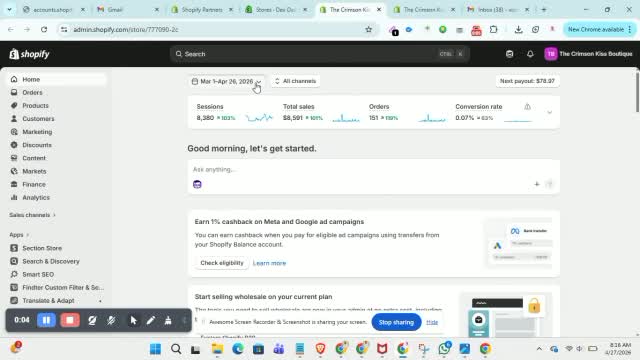Screen dimensions: 640x360
Task: Bookmark this page star icon
Action: coord(369,29)
